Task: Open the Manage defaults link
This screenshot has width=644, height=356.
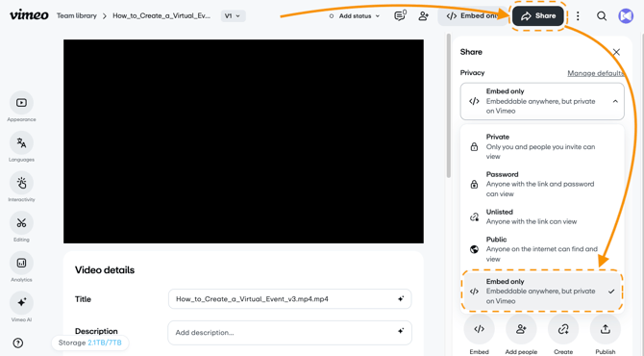Action: (596, 73)
